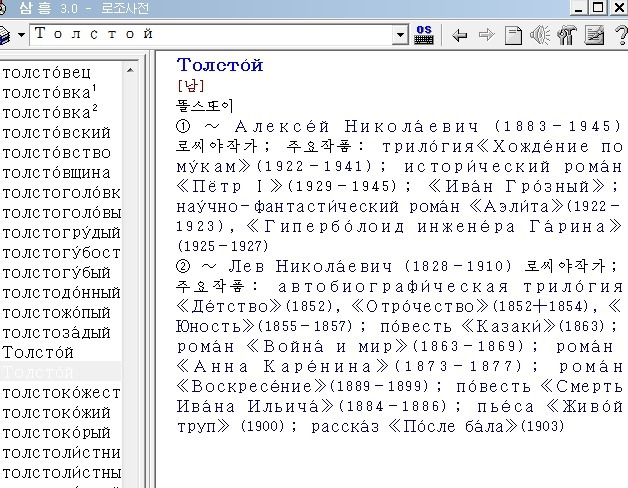Viewport: 628px width, 488px height.
Task: Click the blue Толстой headword heading
Action: pyautogui.click(x=220, y=65)
